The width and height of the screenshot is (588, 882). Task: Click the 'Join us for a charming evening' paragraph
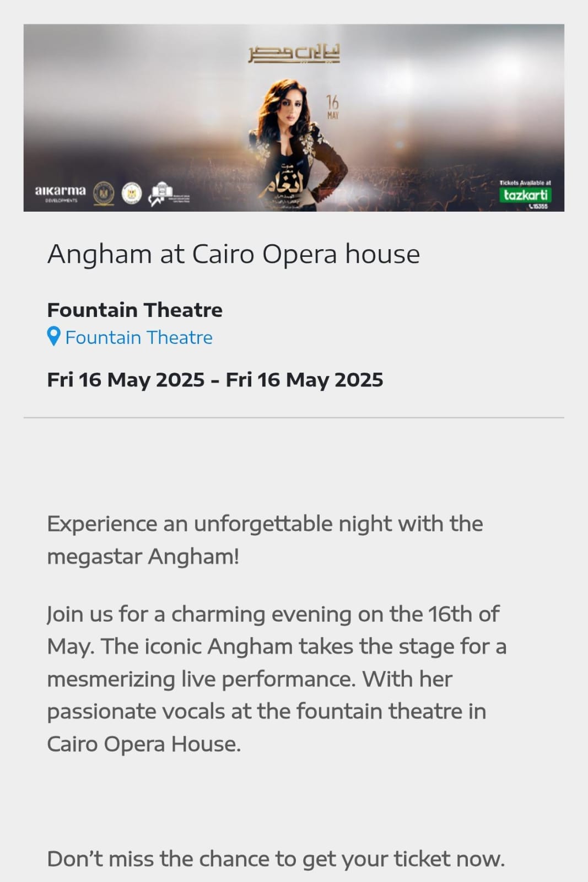point(277,679)
